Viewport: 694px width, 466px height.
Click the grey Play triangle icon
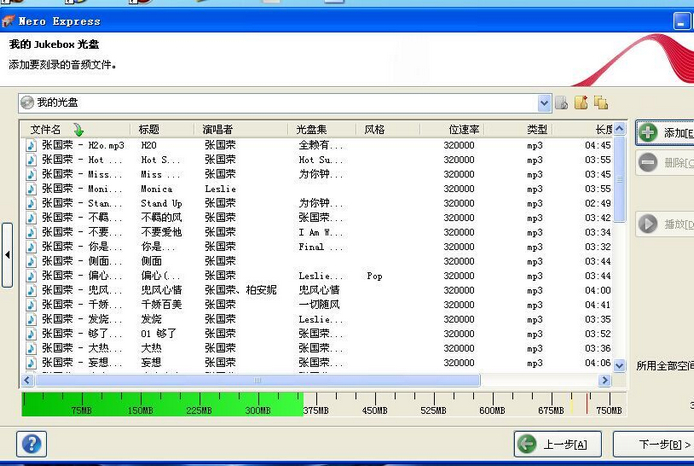[648, 223]
